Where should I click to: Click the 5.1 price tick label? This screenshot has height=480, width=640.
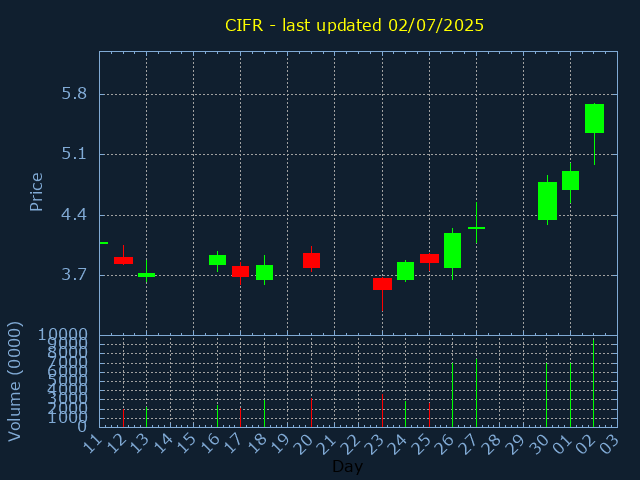[x=74, y=154]
